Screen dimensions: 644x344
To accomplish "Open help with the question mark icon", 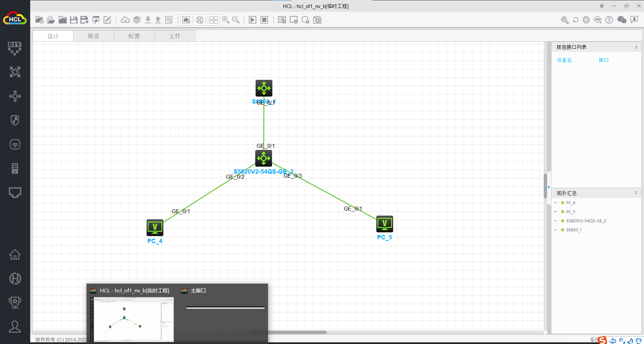I will tap(609, 20).
